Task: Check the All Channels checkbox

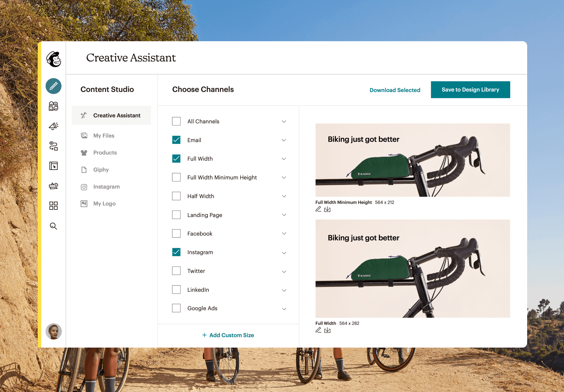Action: [x=176, y=121]
